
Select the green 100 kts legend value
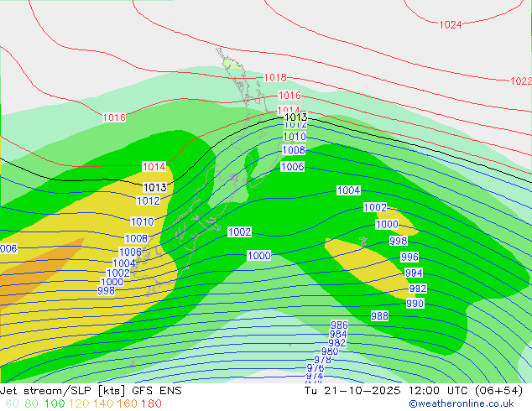(55, 403)
